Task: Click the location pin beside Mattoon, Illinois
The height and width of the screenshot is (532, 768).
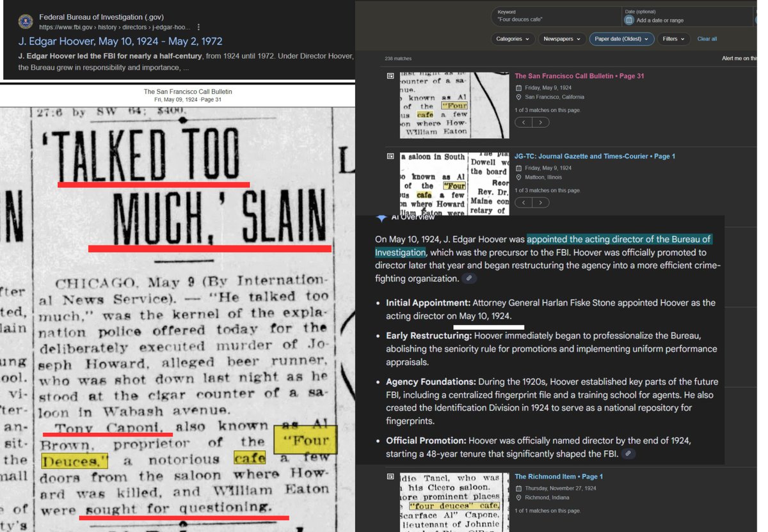Action: tap(518, 177)
